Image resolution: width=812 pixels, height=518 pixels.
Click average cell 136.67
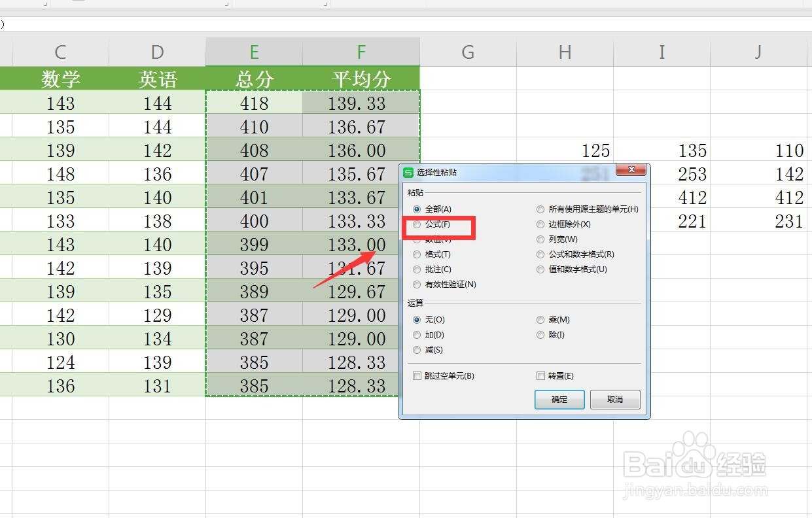click(361, 126)
